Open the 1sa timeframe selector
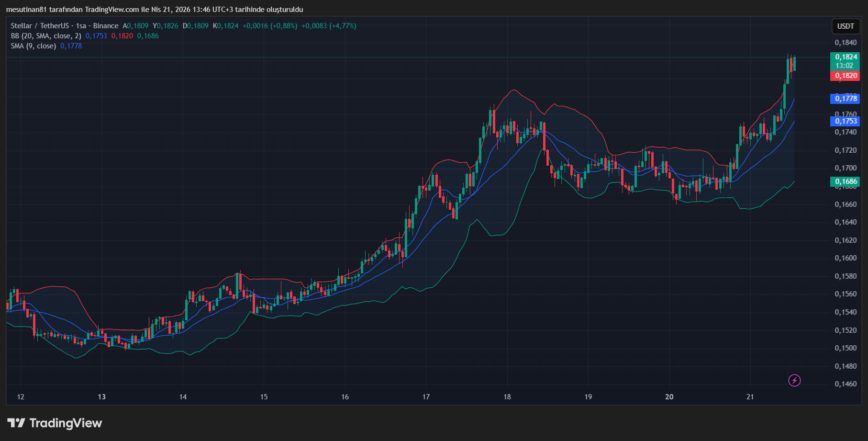Viewport: 868px width, 441px height. pos(82,26)
